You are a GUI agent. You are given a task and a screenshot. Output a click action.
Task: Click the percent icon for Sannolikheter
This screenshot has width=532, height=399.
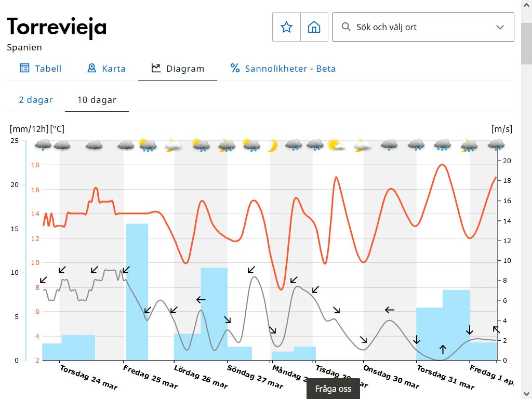(235, 68)
